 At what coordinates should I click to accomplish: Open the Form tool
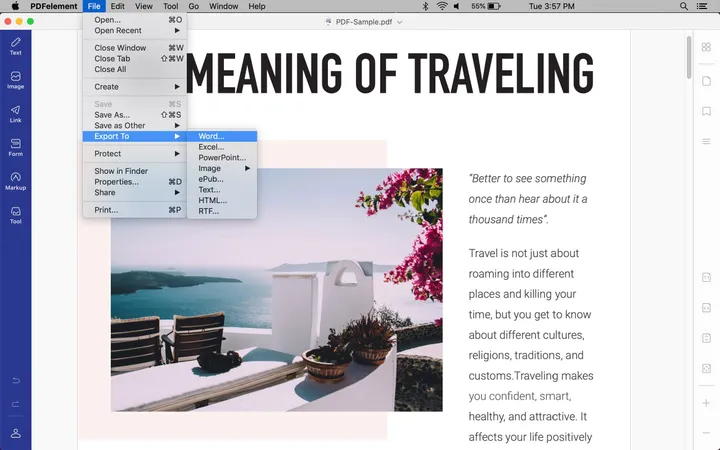pos(15,148)
